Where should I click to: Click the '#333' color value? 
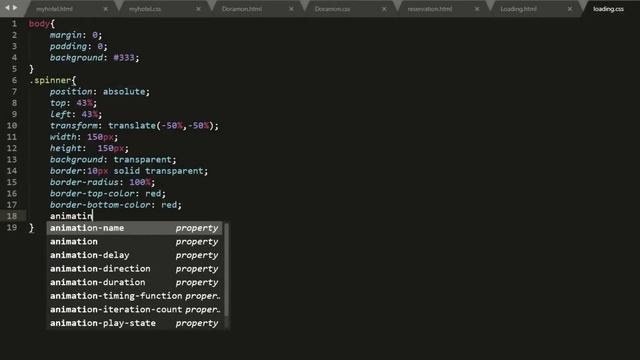tap(124, 58)
